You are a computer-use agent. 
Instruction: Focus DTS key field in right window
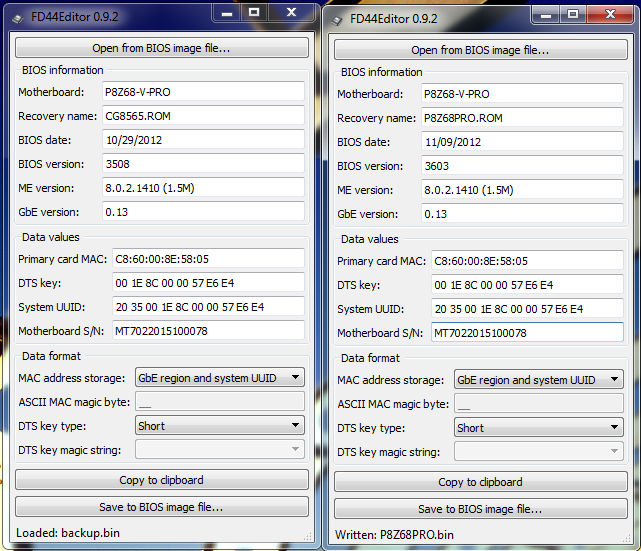tap(527, 285)
